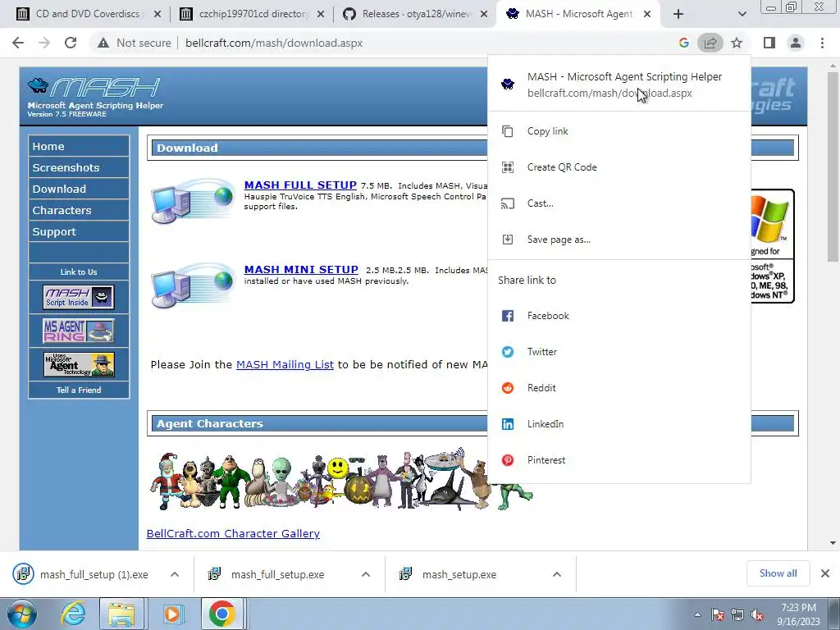Screen dimensions: 840x630
Task: Go back with the browser back arrow
Action: click(x=18, y=43)
